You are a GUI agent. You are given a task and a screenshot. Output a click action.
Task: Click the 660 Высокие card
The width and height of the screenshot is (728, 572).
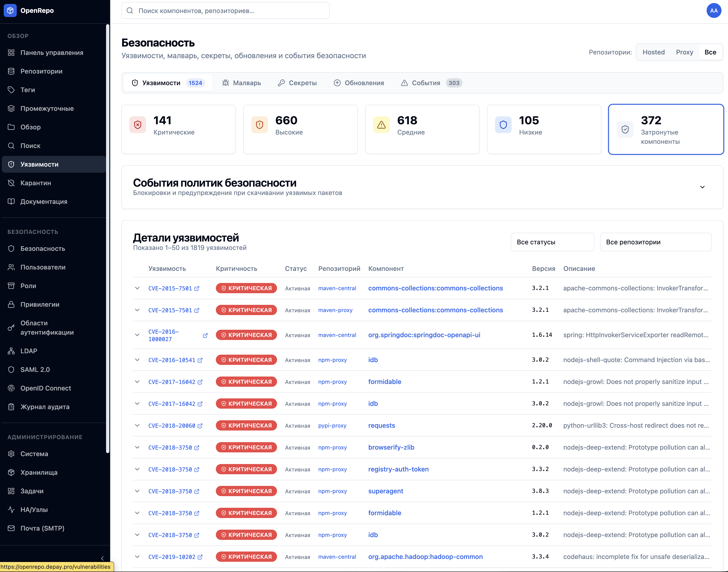[x=300, y=129]
